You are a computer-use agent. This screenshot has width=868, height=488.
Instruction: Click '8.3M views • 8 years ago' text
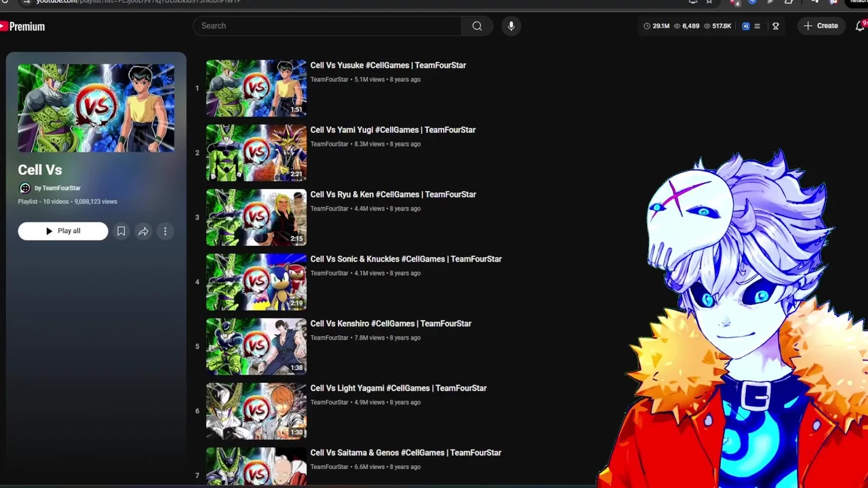click(387, 144)
